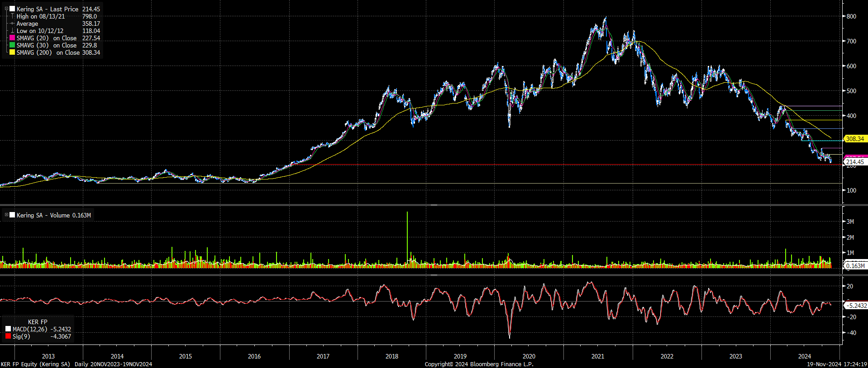Click the 100 tick on the price axis
The width and height of the screenshot is (868, 368).
click(851, 190)
